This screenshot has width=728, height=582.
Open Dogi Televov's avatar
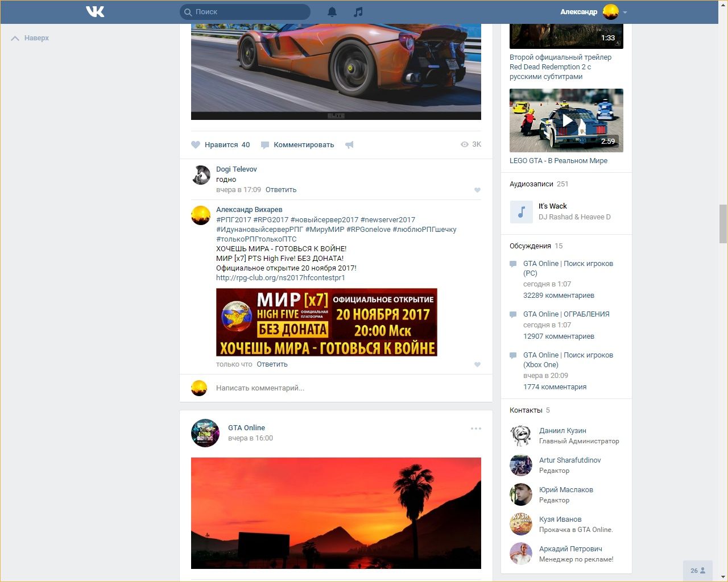click(201, 175)
